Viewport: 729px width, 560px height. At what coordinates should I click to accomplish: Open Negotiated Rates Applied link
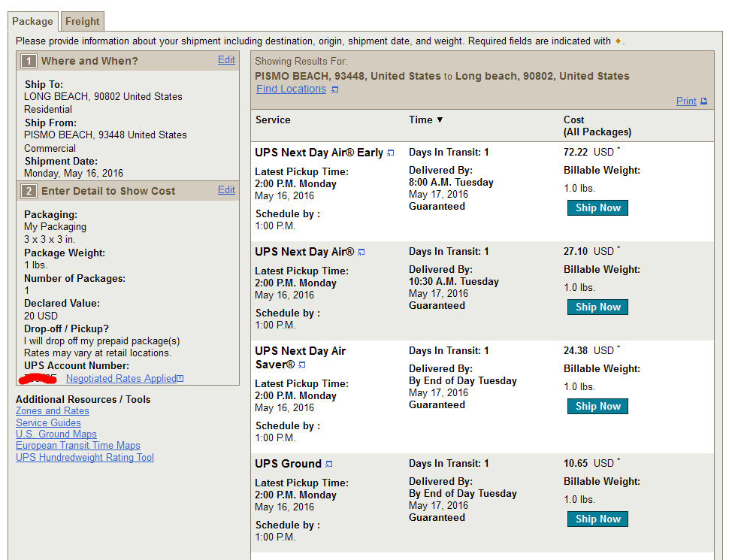click(121, 379)
